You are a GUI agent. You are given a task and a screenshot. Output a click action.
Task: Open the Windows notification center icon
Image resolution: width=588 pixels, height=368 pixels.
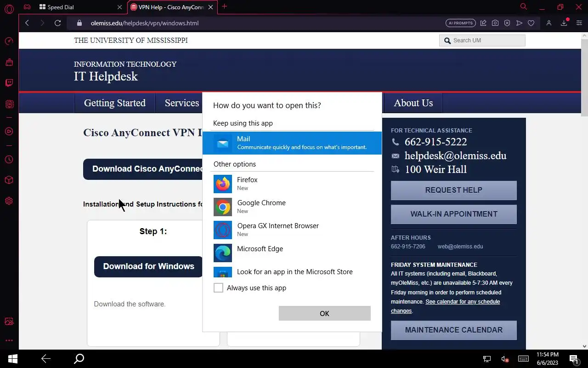574,359
